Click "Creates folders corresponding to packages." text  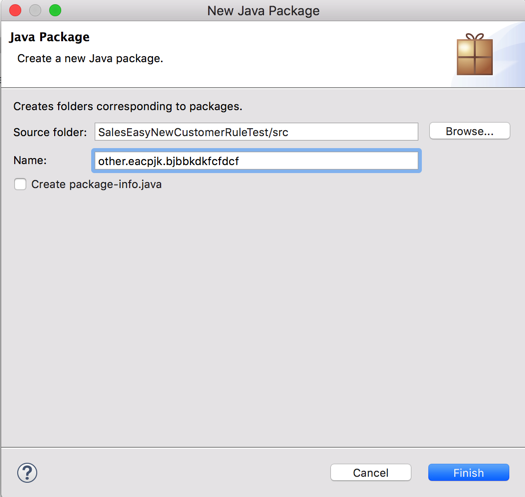pos(128,106)
